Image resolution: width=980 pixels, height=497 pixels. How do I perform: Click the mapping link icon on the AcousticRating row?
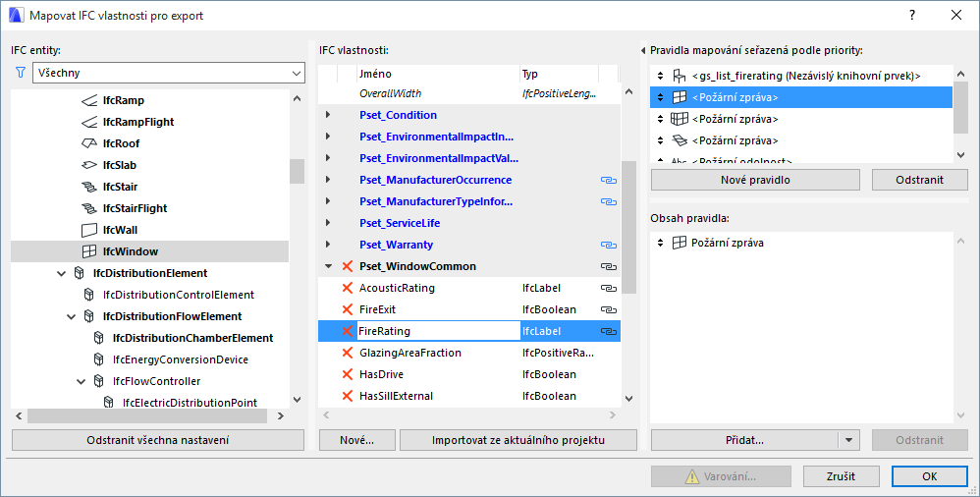(608, 288)
